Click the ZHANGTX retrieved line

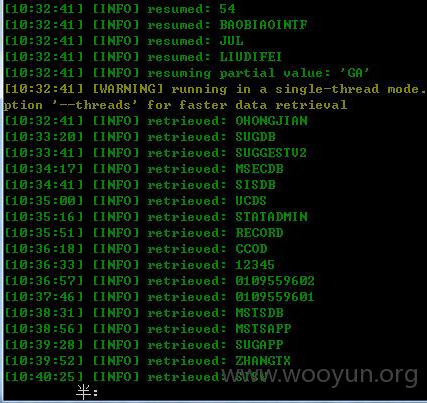(x=147, y=361)
